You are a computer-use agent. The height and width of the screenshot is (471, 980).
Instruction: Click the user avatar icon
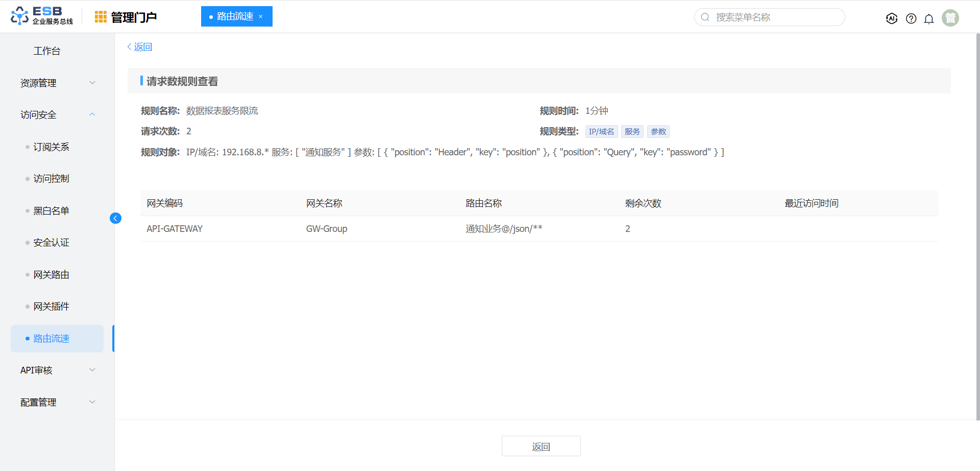click(x=950, y=18)
